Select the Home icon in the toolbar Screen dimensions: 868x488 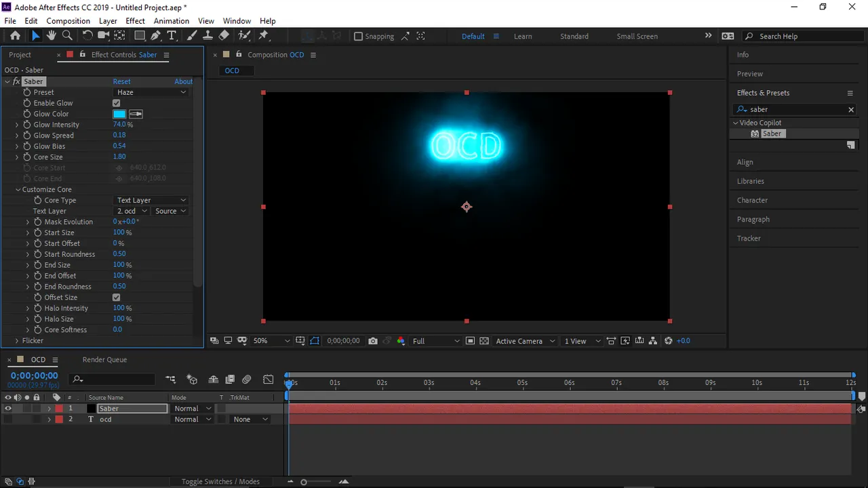[15, 36]
